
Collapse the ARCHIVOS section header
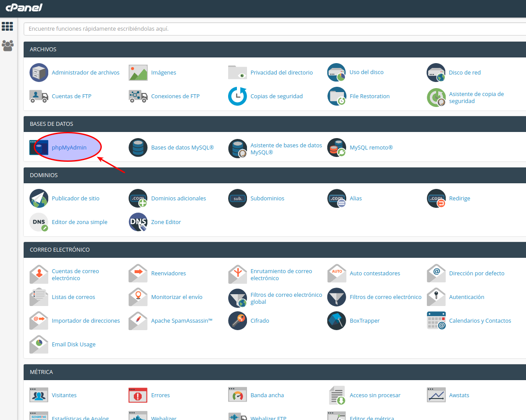275,50
